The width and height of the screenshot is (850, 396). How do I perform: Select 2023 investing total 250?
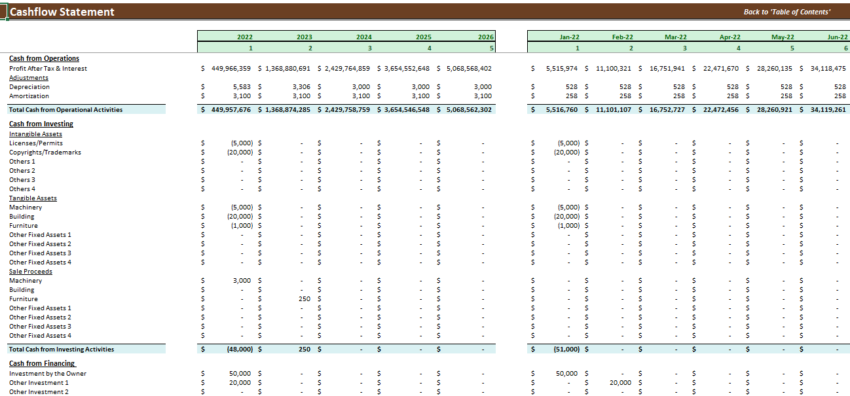[305, 349]
